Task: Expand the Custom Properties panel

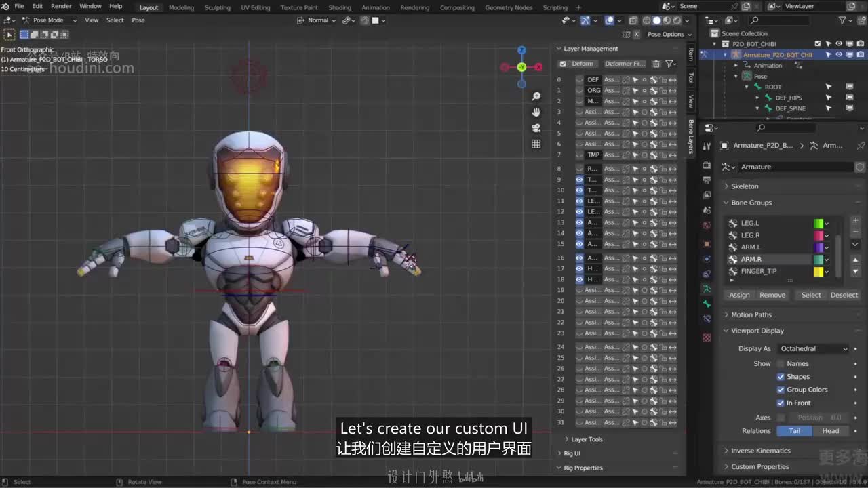Action: [x=759, y=467]
